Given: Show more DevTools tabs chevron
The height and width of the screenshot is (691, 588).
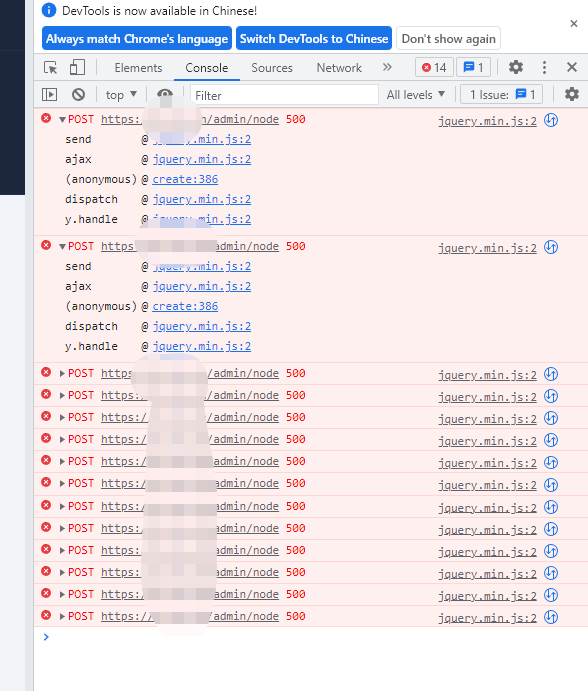Looking at the screenshot, I should (x=387, y=67).
